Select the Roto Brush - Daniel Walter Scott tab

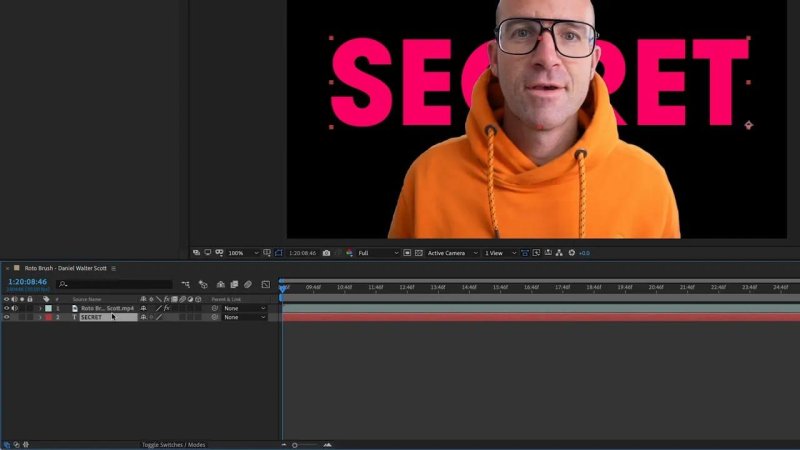(65, 268)
